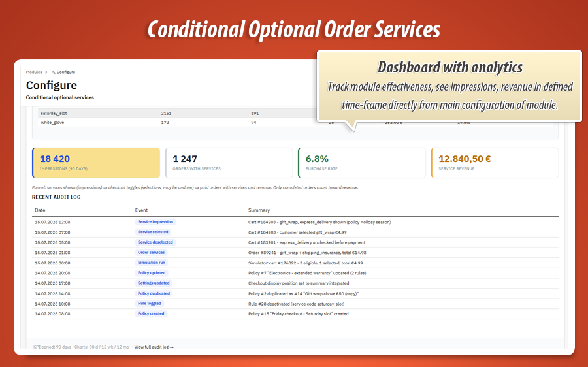Screen dimensions: 588x367
Task: Click date 14.07.2026 20:08
Action: click(52, 273)
